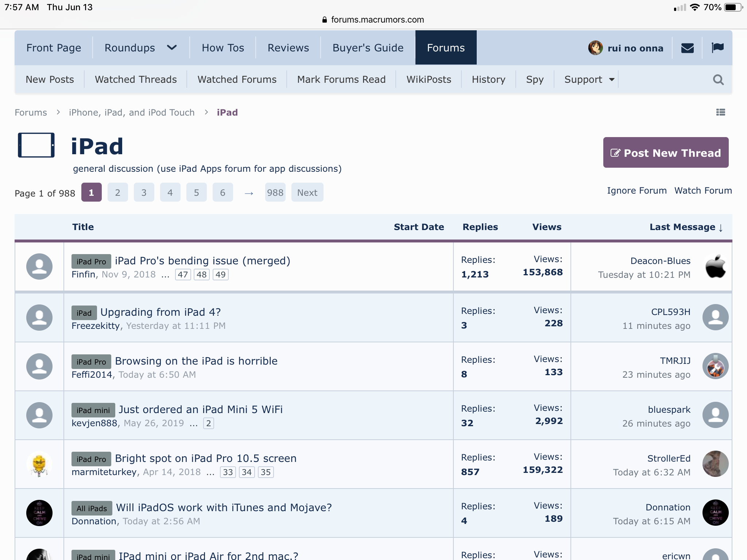Jump to page 49 of bending issue thread
This screenshot has height=560, width=747.
pyautogui.click(x=220, y=275)
